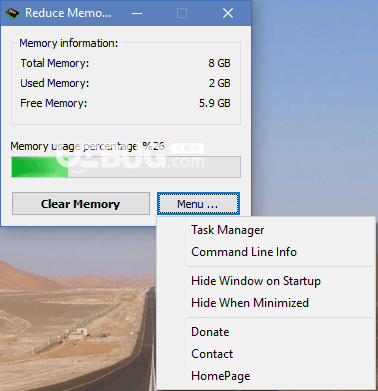Click the Reduce Memo... window title text
378x391 pixels.
(x=68, y=13)
